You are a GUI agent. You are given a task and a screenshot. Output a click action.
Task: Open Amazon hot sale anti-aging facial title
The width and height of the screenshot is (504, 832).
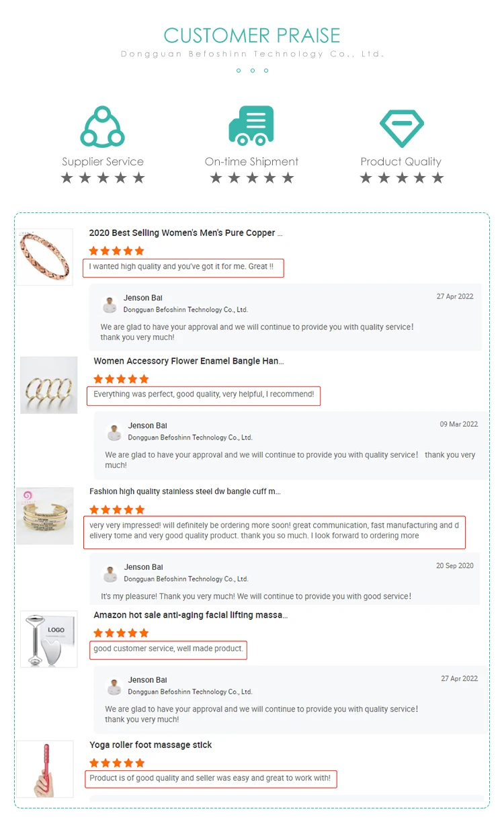pyautogui.click(x=191, y=615)
